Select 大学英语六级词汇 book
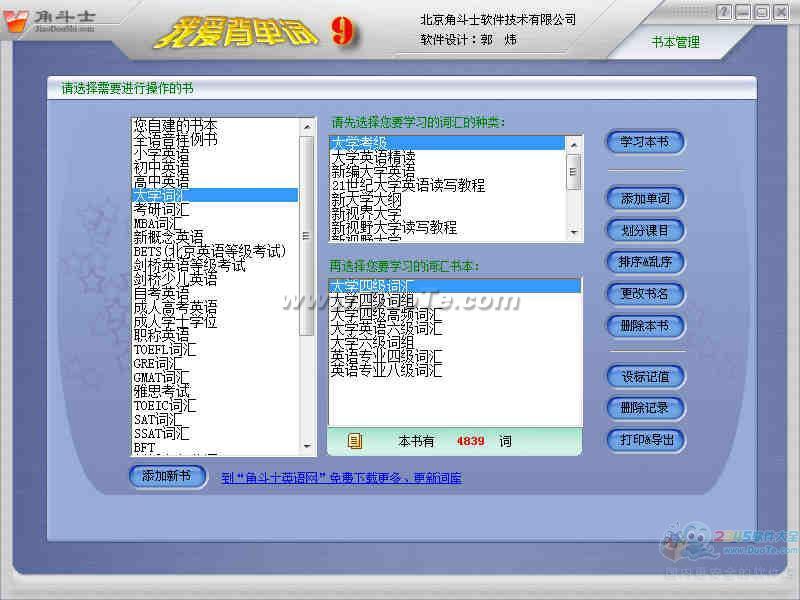Image resolution: width=800 pixels, height=600 pixels. [x=455, y=328]
